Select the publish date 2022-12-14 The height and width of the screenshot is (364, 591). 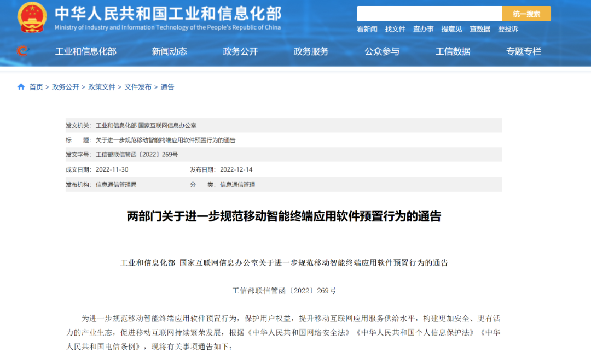pyautogui.click(x=236, y=169)
